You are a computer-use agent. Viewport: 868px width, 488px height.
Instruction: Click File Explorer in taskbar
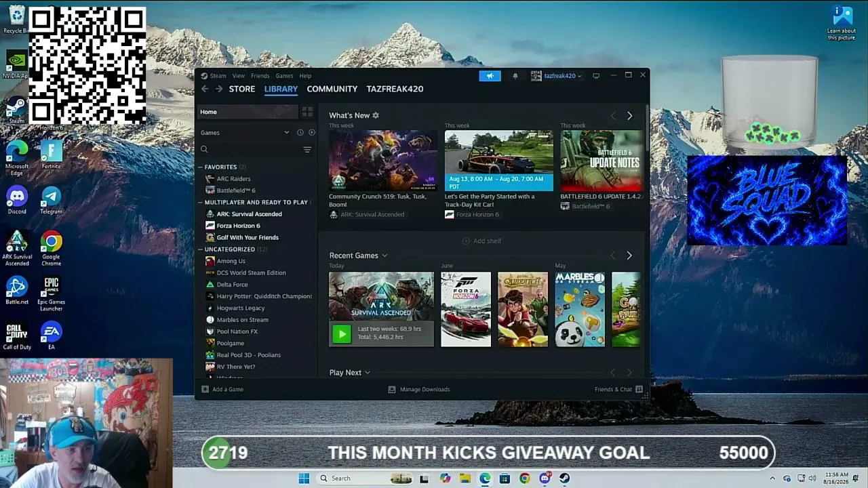click(465, 479)
